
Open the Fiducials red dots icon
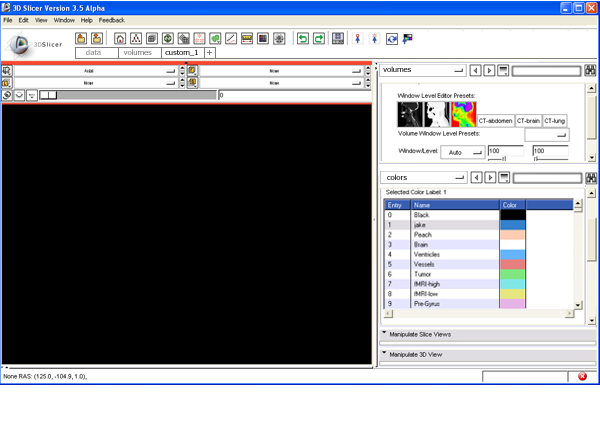[199, 38]
